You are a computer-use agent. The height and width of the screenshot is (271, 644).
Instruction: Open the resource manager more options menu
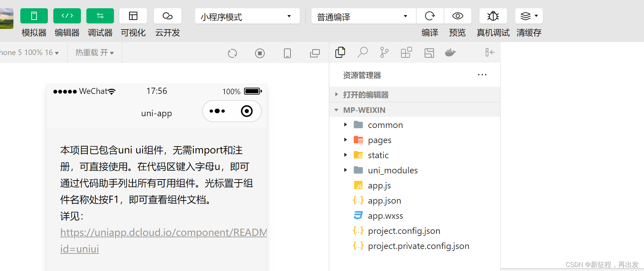click(x=482, y=75)
